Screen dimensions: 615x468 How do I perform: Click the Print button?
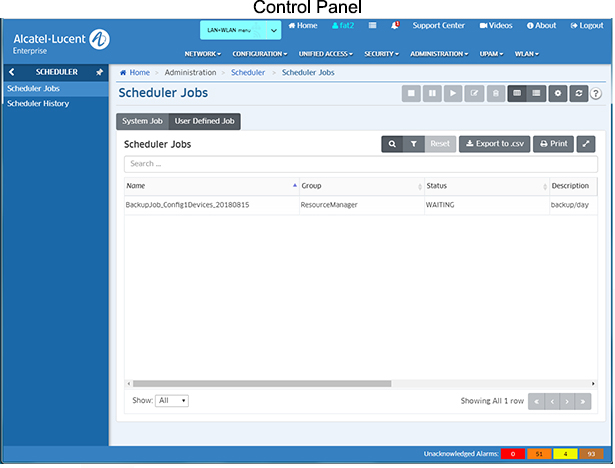click(553, 144)
